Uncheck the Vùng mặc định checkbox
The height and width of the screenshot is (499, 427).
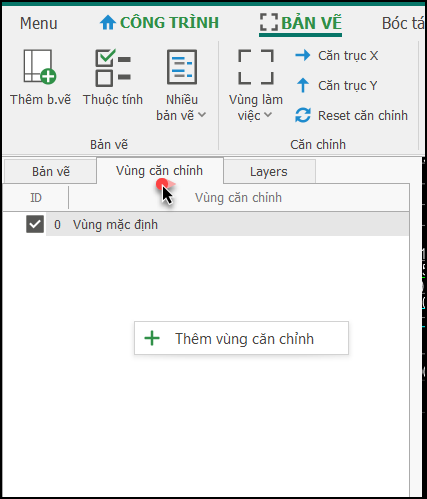pos(35,224)
